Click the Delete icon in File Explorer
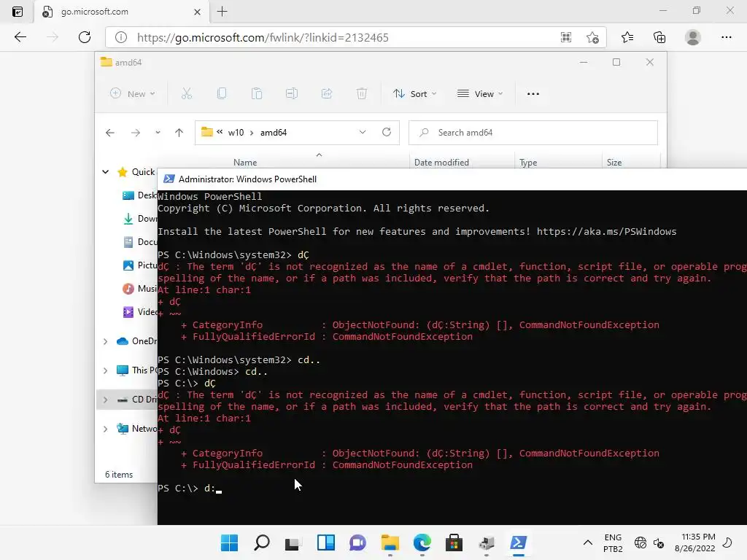The image size is (747, 560). click(x=362, y=94)
